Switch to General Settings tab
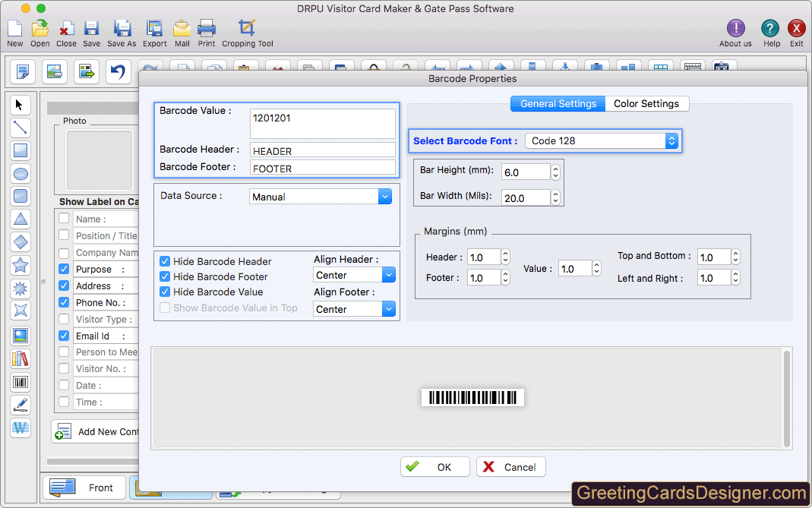The image size is (812, 508). coord(558,103)
